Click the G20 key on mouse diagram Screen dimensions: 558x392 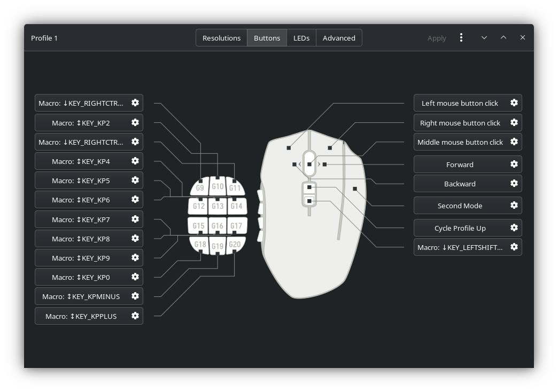(235, 245)
